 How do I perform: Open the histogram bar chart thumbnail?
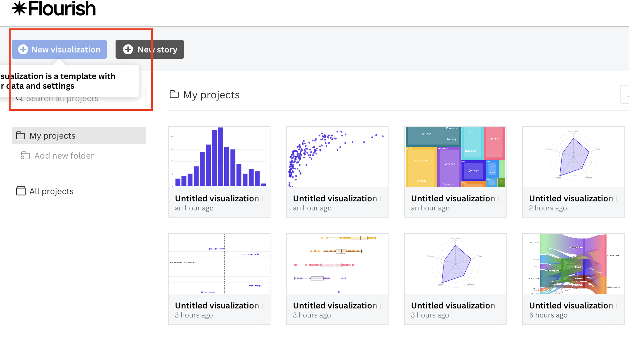[x=219, y=157]
